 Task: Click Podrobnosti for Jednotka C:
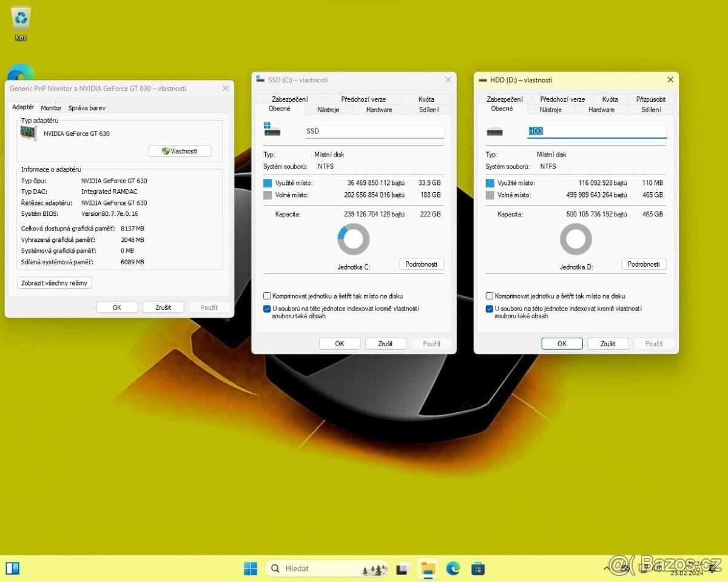click(x=421, y=264)
